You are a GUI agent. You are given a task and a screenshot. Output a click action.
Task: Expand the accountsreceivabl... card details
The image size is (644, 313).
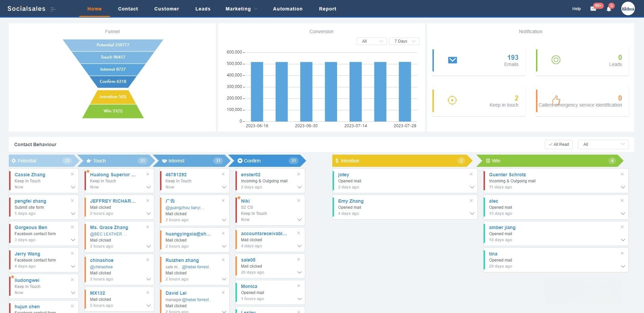click(x=299, y=246)
